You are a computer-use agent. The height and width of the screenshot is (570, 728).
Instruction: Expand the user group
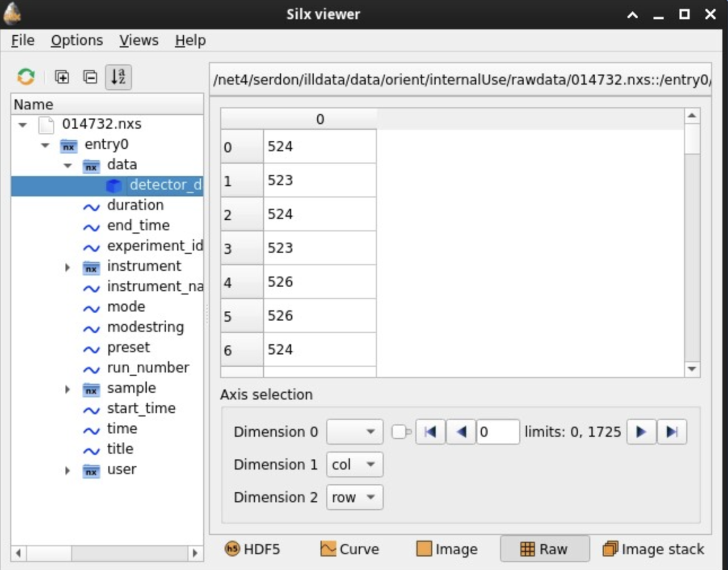[68, 470]
